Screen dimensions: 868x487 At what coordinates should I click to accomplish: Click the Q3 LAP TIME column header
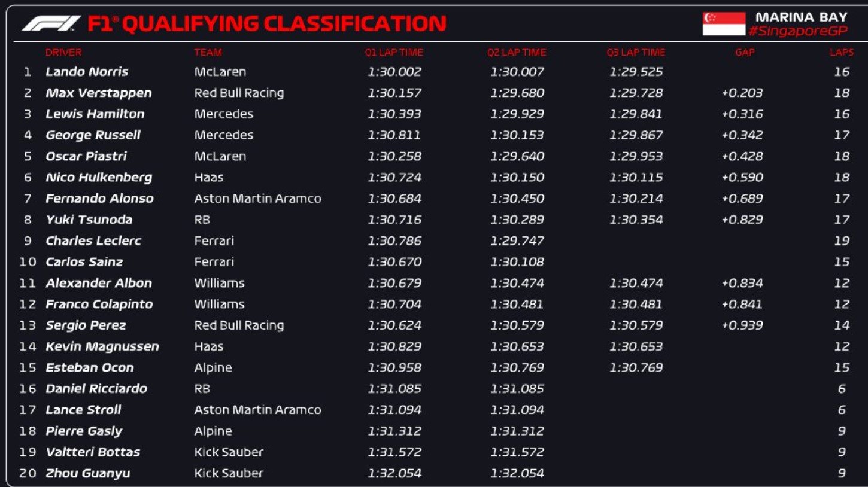(x=636, y=53)
